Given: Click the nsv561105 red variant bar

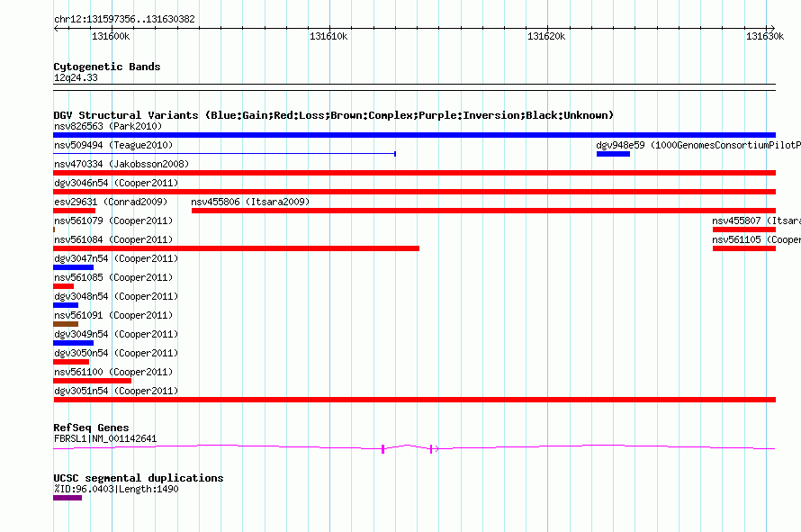Looking at the screenshot, I should tap(744, 248).
